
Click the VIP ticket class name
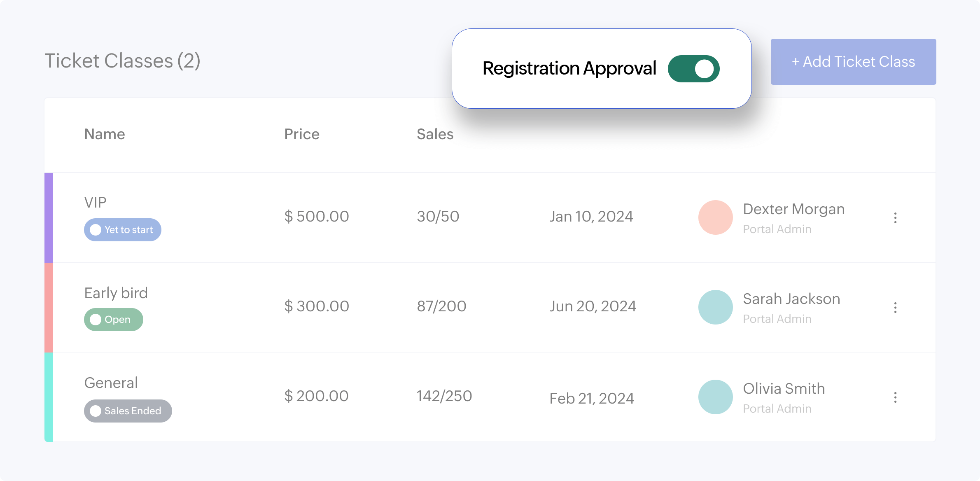[96, 203]
